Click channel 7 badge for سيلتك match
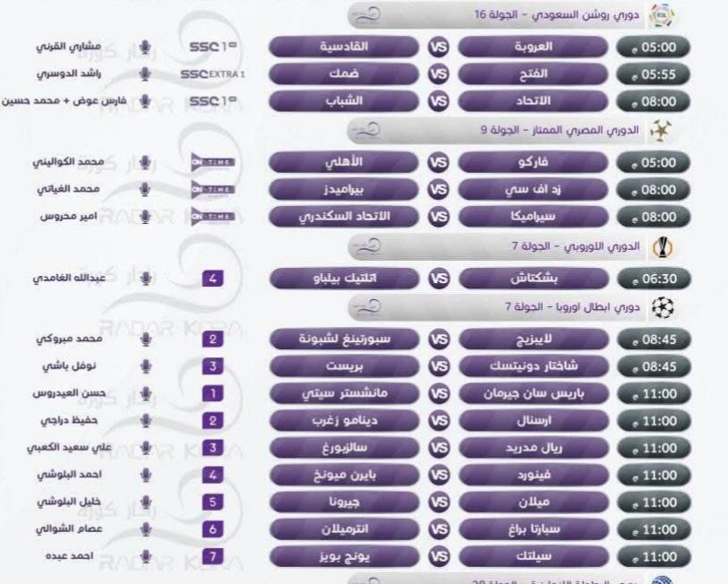 (212, 556)
